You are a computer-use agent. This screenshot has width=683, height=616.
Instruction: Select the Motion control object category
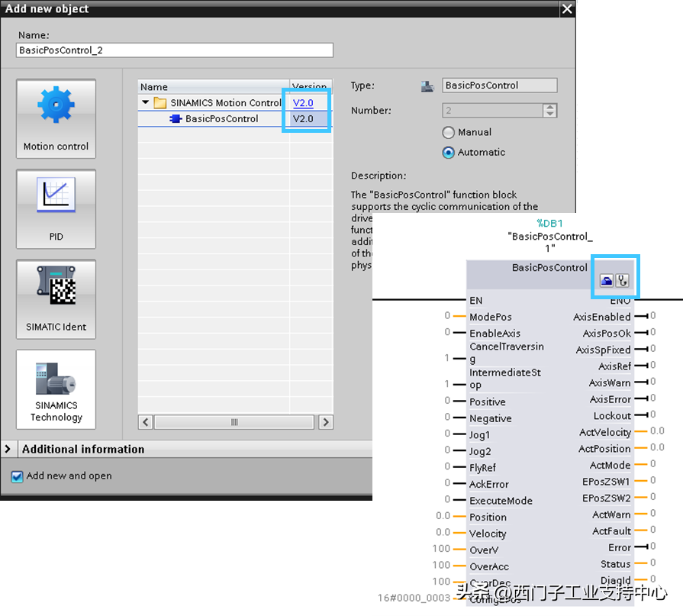56,118
